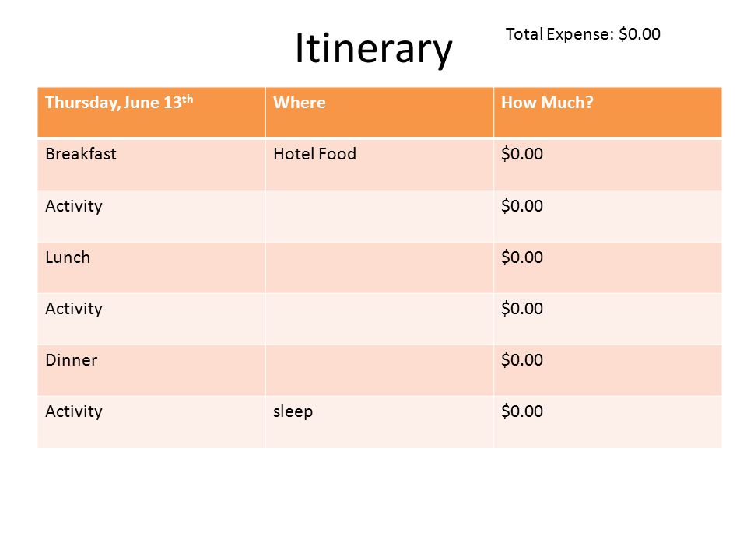
Task: Click the Hotel Food cell
Action: (380, 164)
